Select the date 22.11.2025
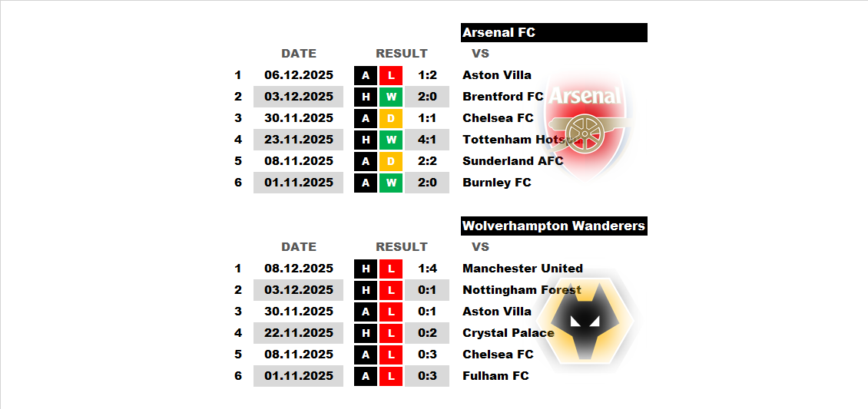The height and width of the screenshot is (409, 868). pyautogui.click(x=299, y=333)
